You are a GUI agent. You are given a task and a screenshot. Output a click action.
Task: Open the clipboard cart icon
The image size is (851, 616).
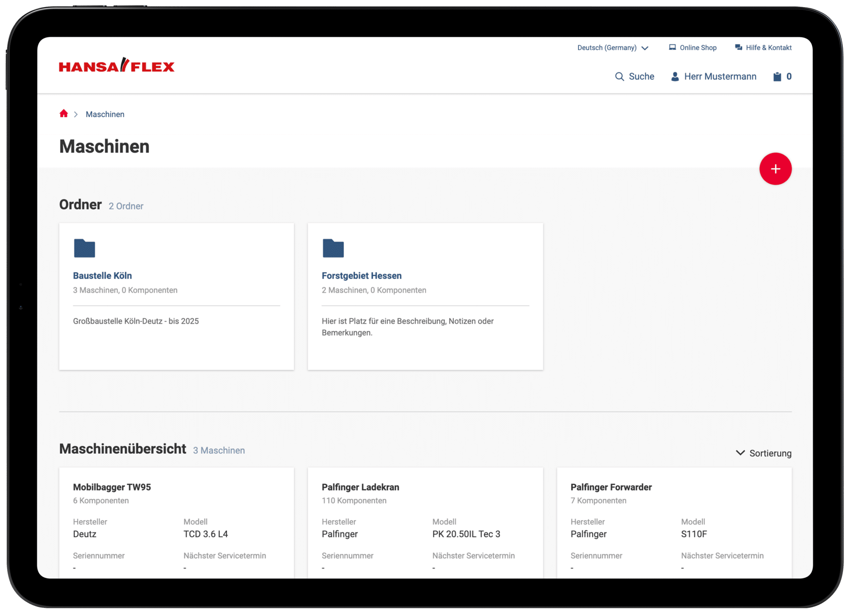click(777, 76)
